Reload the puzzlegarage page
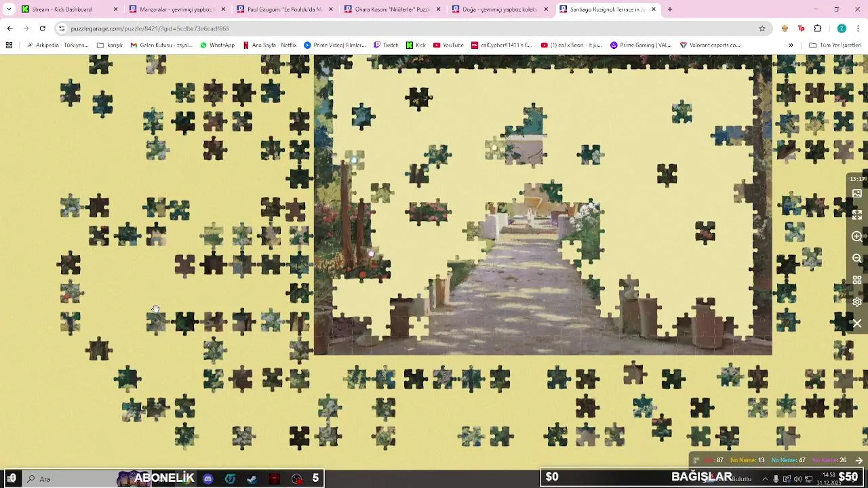This screenshot has width=868, height=488. 42,28
